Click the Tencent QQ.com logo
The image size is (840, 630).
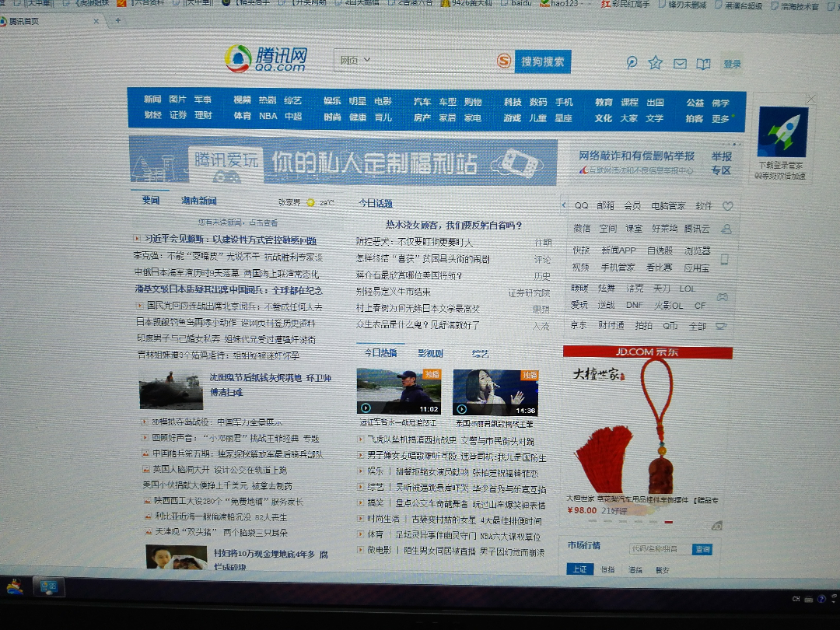266,59
